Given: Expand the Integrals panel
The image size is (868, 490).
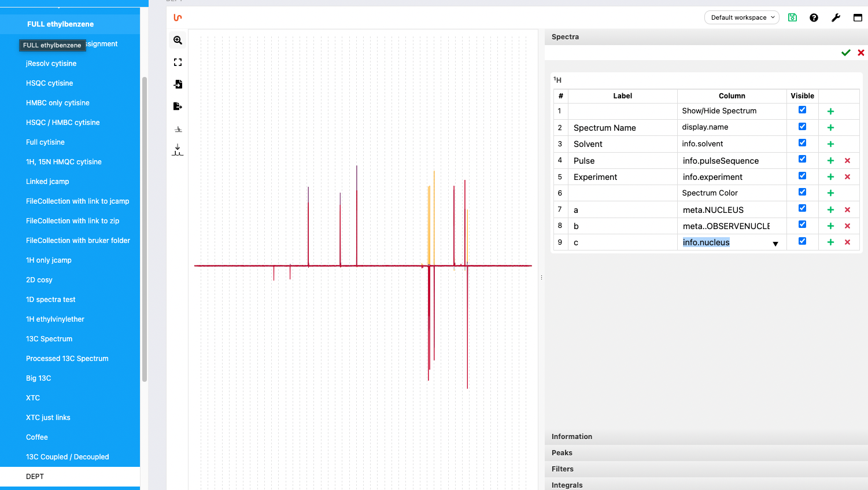Looking at the screenshot, I should coord(706,485).
